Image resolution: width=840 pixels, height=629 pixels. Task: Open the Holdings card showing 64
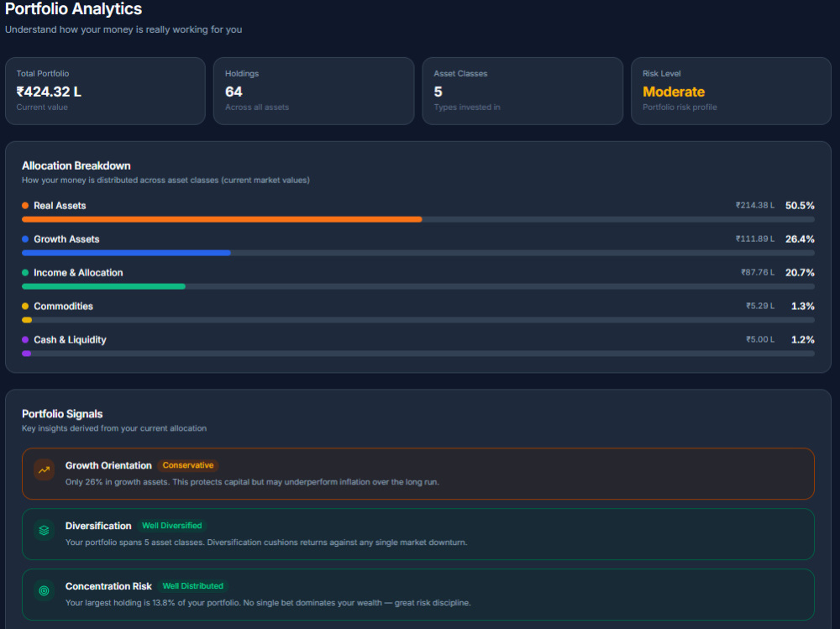[x=314, y=91]
